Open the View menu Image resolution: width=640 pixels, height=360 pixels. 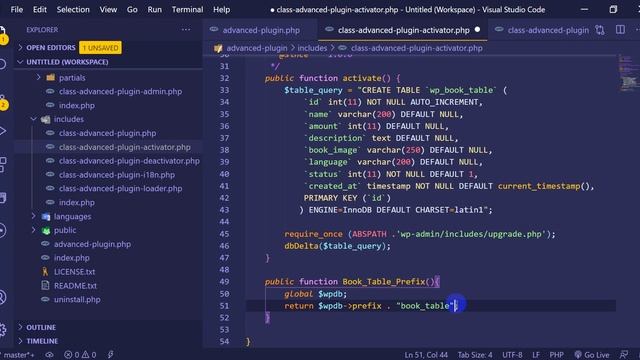click(x=108, y=9)
